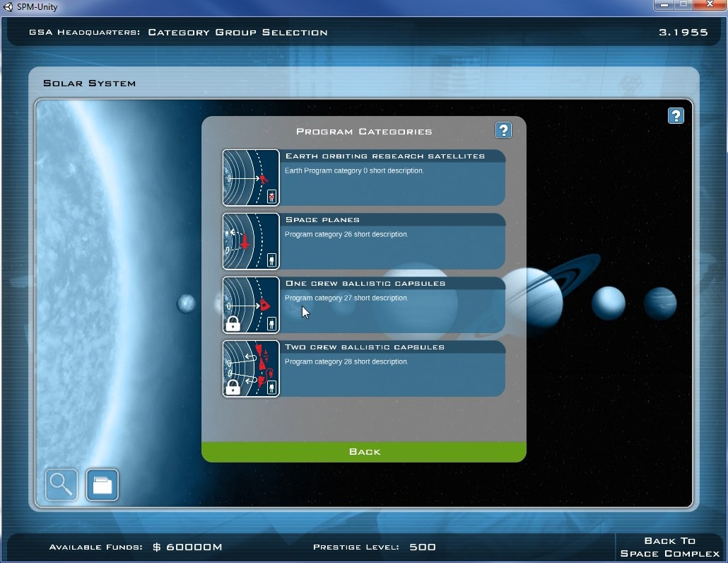Click the Earth orbiting research satellites icon

pyautogui.click(x=251, y=178)
